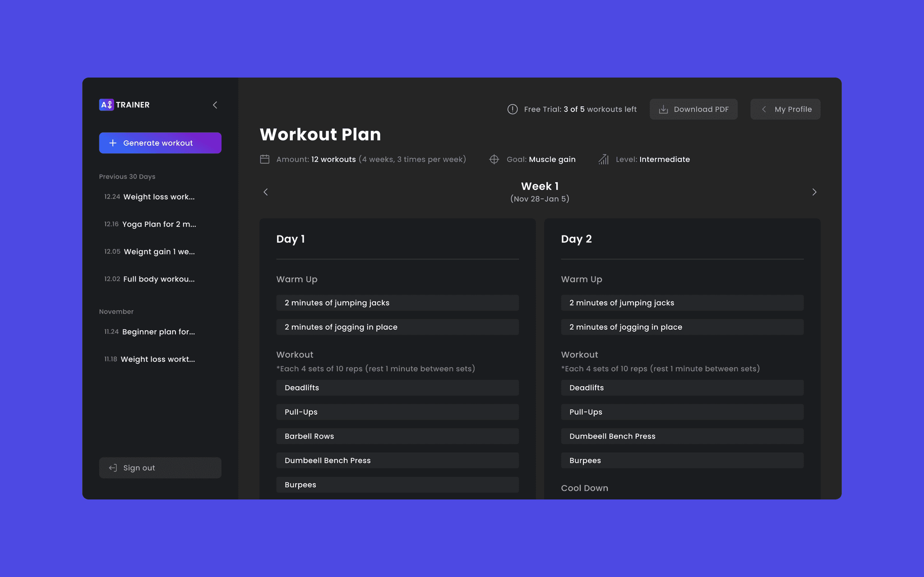924x577 pixels.
Task: Go to the next week with right arrow
Action: (x=814, y=192)
